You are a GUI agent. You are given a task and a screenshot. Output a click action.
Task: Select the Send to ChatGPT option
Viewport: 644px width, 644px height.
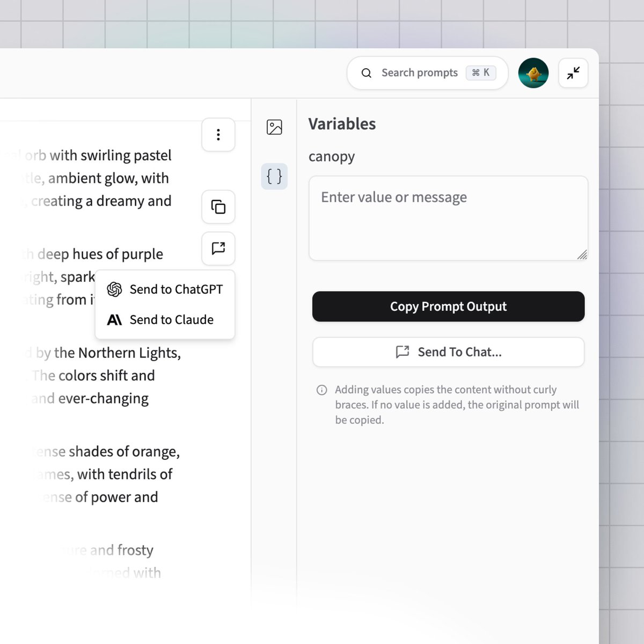[177, 289]
